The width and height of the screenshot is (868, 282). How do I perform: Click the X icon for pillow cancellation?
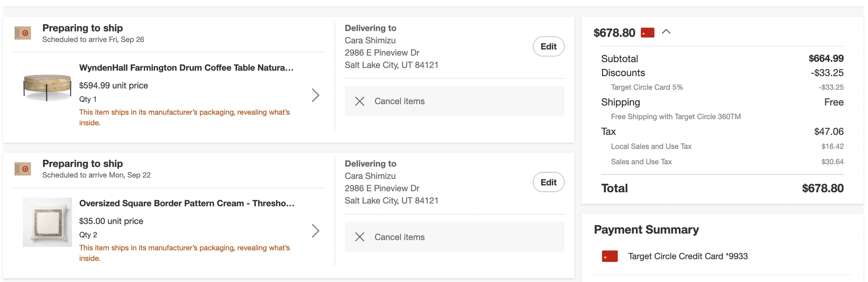pyautogui.click(x=360, y=237)
